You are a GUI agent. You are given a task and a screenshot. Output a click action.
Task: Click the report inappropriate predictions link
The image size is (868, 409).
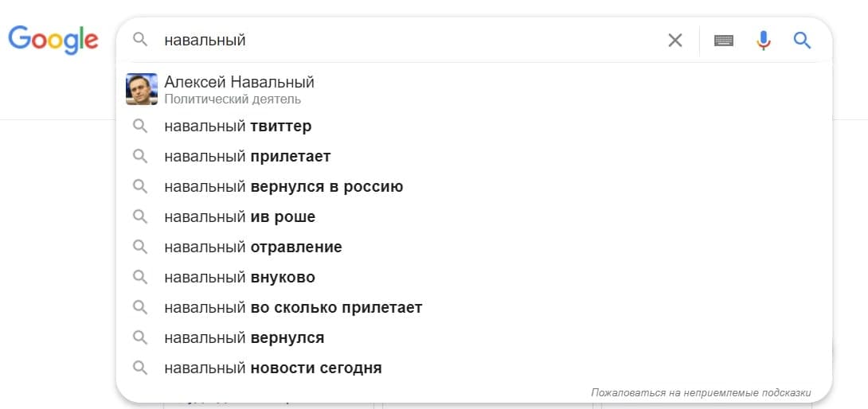(701, 393)
